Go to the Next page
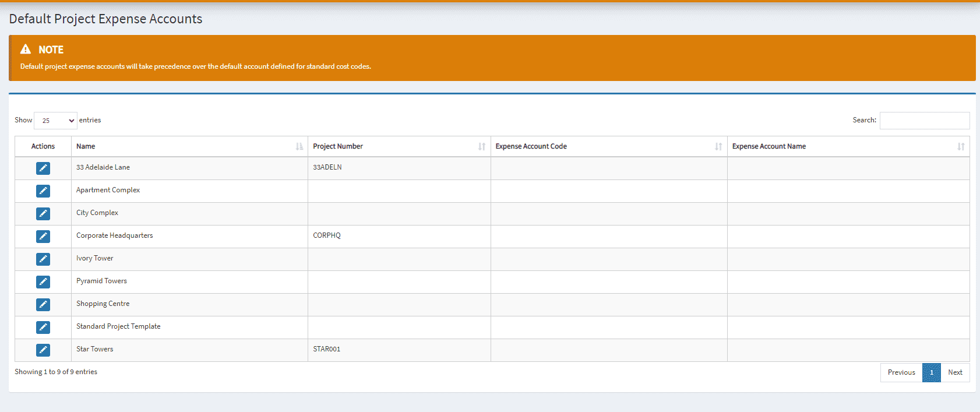980x412 pixels. click(955, 372)
